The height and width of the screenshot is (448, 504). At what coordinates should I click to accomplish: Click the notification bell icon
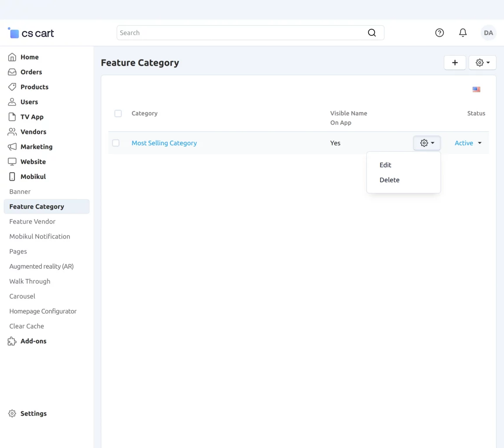point(462,32)
